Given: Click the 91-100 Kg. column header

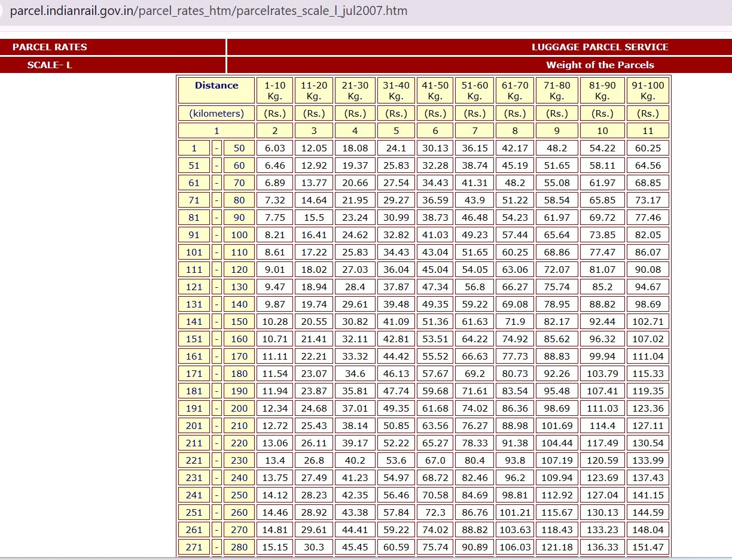Looking at the screenshot, I should click(x=648, y=90).
